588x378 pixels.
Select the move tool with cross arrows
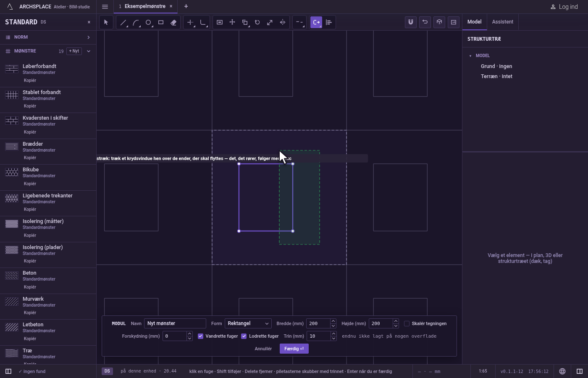(x=232, y=22)
